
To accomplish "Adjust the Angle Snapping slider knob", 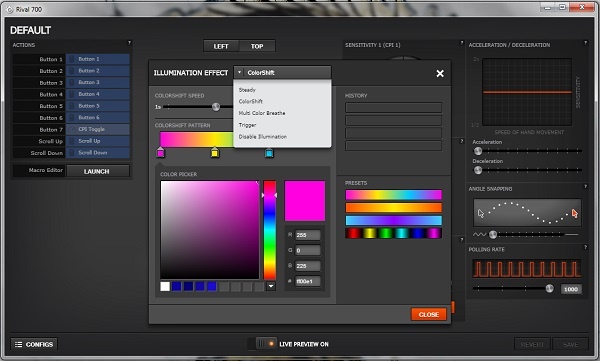I will click(x=493, y=234).
